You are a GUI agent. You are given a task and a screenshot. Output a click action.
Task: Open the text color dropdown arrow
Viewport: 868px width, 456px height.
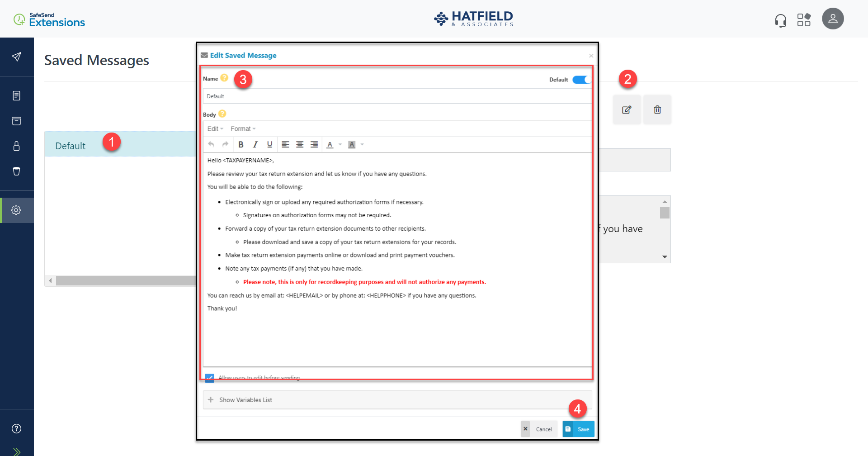click(x=340, y=144)
